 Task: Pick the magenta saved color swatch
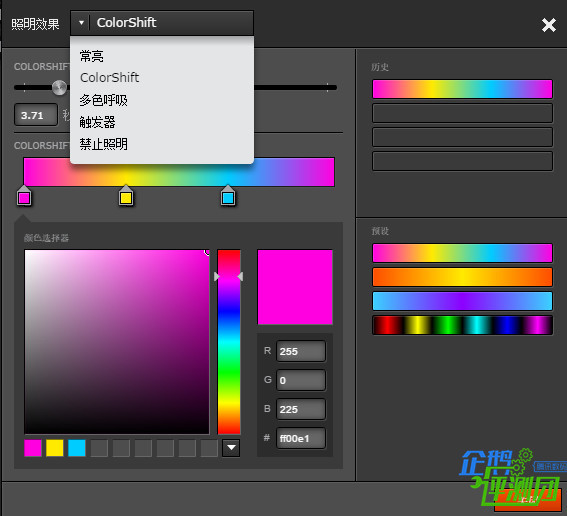coord(33,448)
